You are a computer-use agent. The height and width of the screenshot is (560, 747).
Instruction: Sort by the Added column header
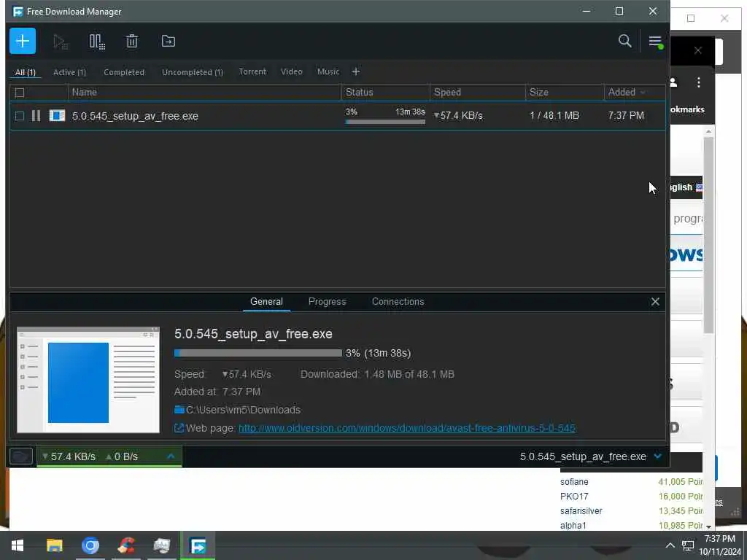pos(627,93)
